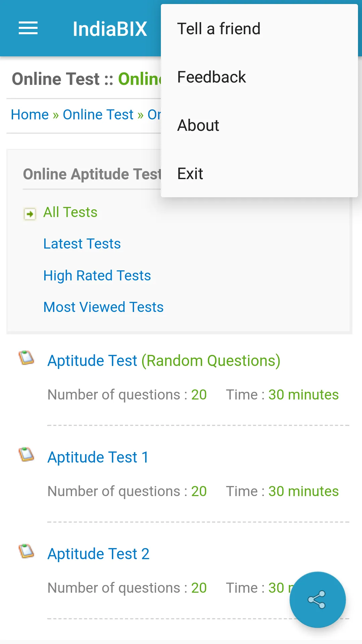
Task: Show Latest Tests list
Action: coord(82,244)
